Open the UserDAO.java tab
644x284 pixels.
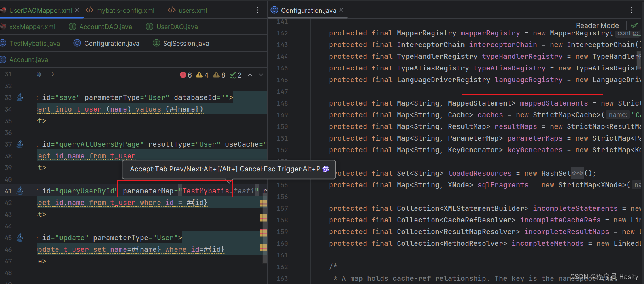172,27
